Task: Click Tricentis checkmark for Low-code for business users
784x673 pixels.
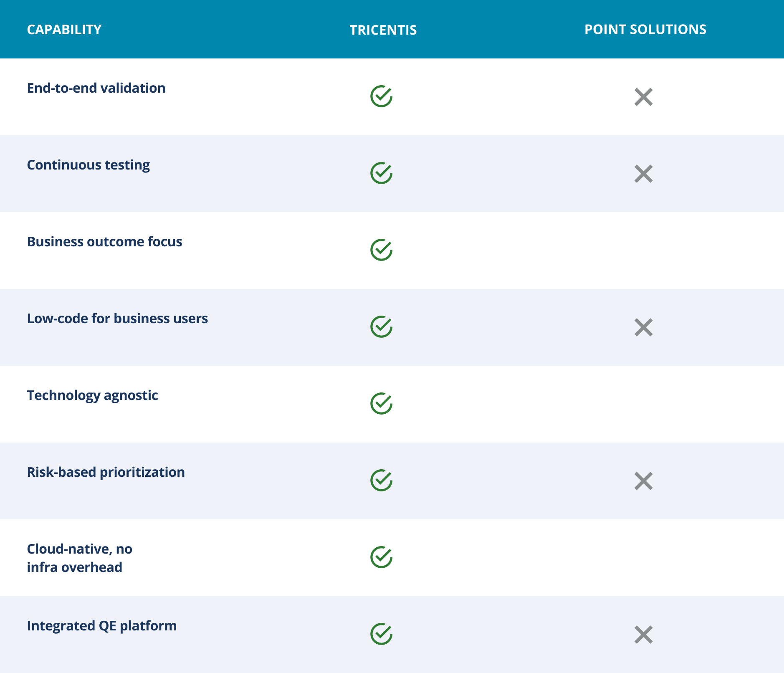Action: [x=381, y=327]
